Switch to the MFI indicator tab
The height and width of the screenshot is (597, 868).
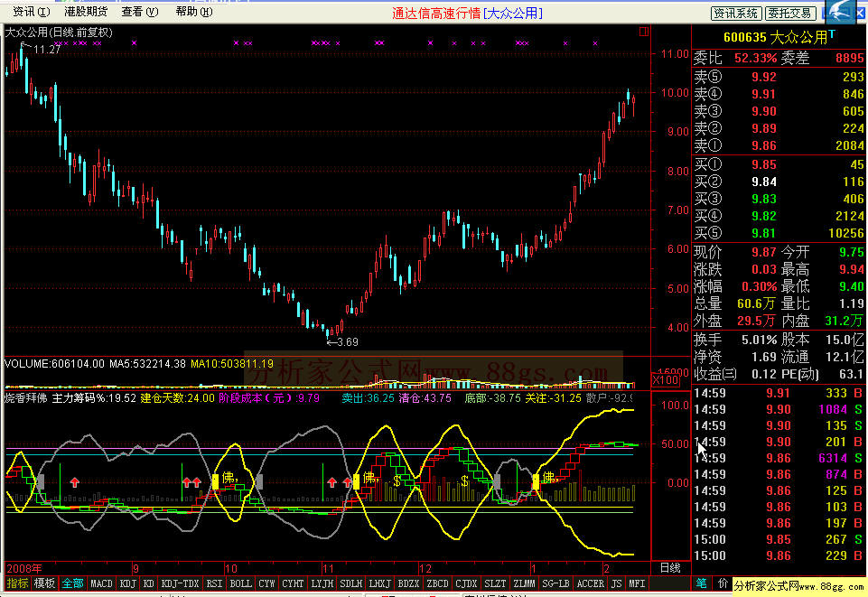[637, 583]
